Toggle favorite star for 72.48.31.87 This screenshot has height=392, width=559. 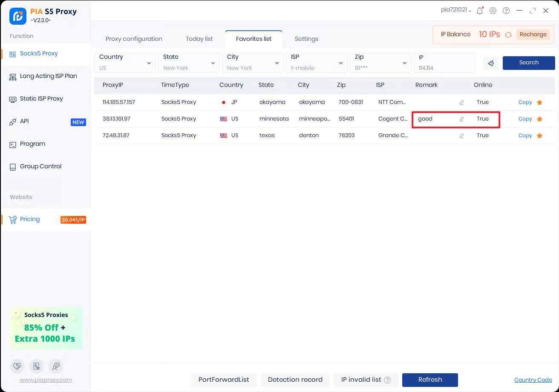pos(539,135)
